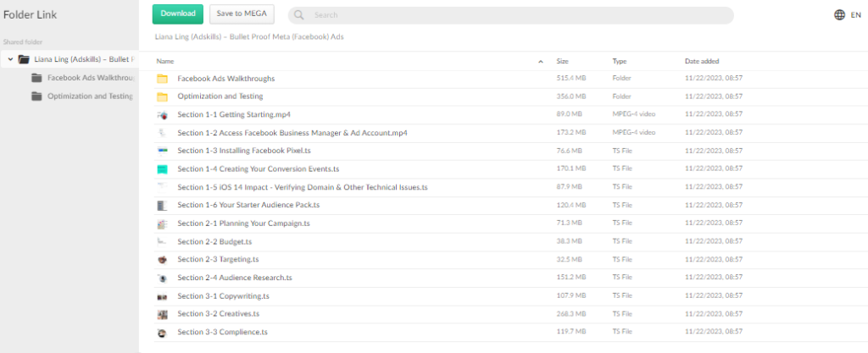Screen dimensions: 868x353
Task: Click the Save to MEGA button
Action: coord(242,14)
